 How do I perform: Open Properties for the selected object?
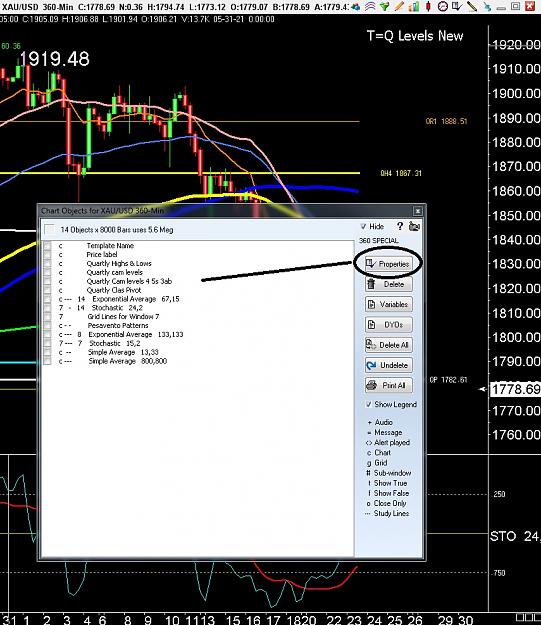[x=388, y=264]
